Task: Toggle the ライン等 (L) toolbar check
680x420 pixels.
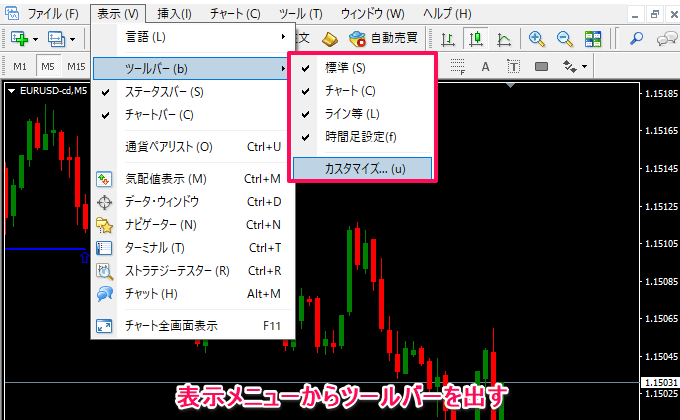Action: 363,114
